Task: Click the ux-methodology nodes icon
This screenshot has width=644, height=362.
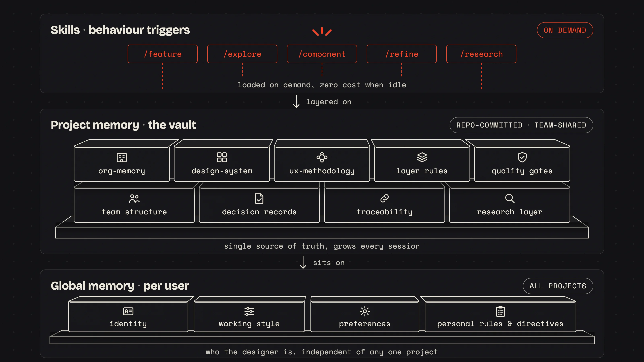Action: 322,157
